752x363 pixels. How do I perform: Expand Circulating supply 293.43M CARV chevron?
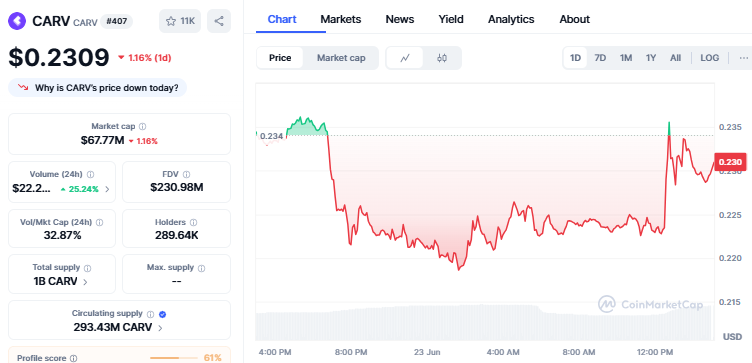pyautogui.click(x=160, y=328)
